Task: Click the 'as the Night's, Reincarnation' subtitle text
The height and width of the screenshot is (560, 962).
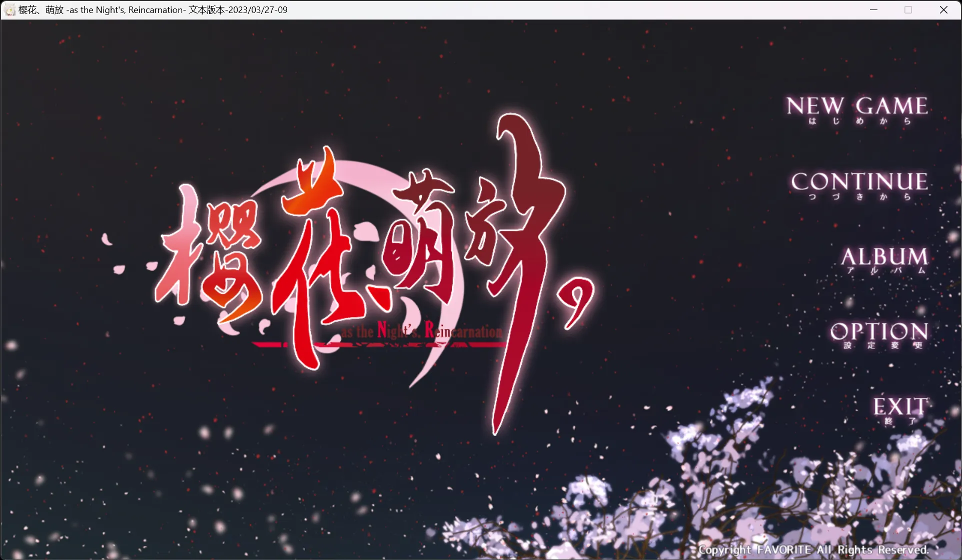Action: pyautogui.click(x=422, y=330)
